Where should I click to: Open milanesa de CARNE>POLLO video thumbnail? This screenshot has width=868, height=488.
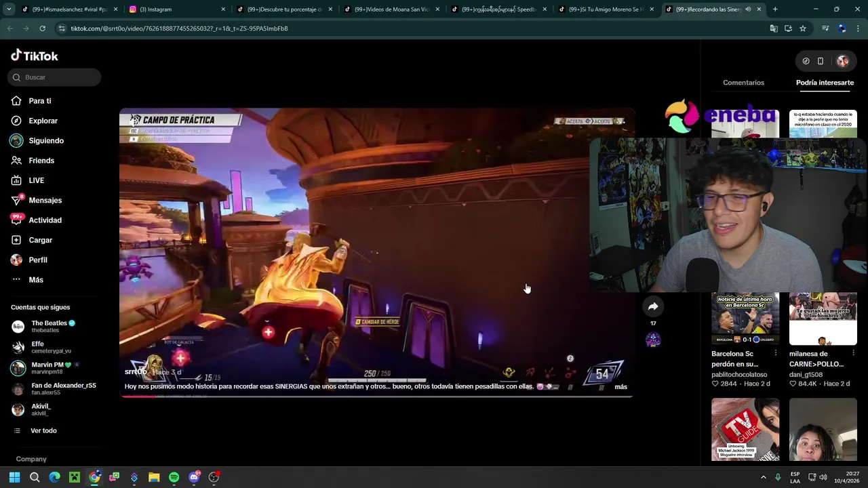(823, 319)
